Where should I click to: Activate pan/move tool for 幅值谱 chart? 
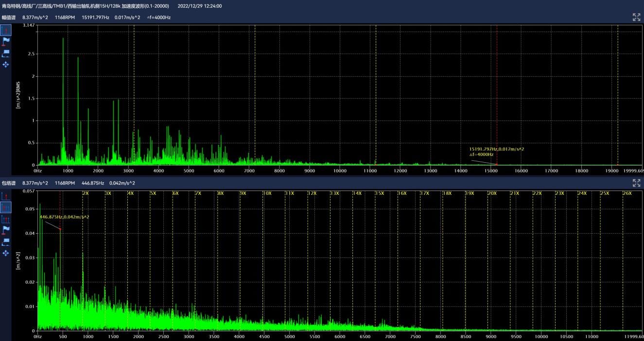click(x=6, y=64)
